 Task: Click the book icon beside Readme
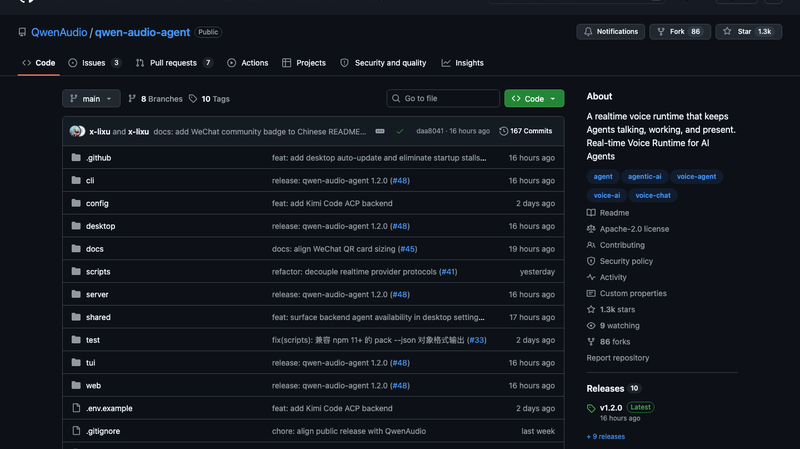pos(591,213)
